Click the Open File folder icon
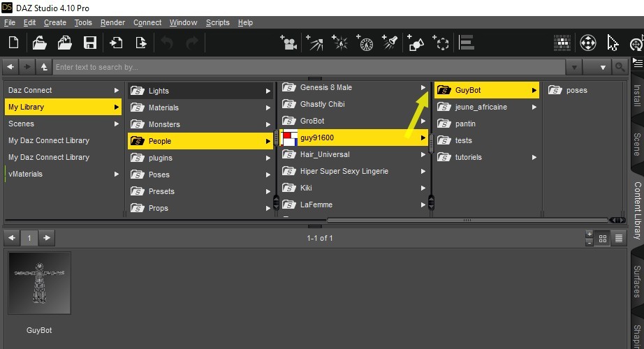Screen dimensions: 644x349 pos(39,43)
